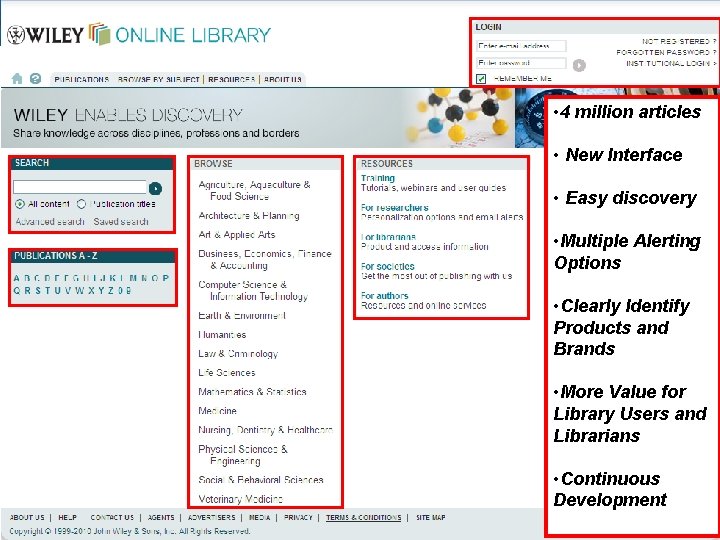Toggle the Remember Me checkbox
Viewport: 720px width, 540px height.
(x=481, y=79)
